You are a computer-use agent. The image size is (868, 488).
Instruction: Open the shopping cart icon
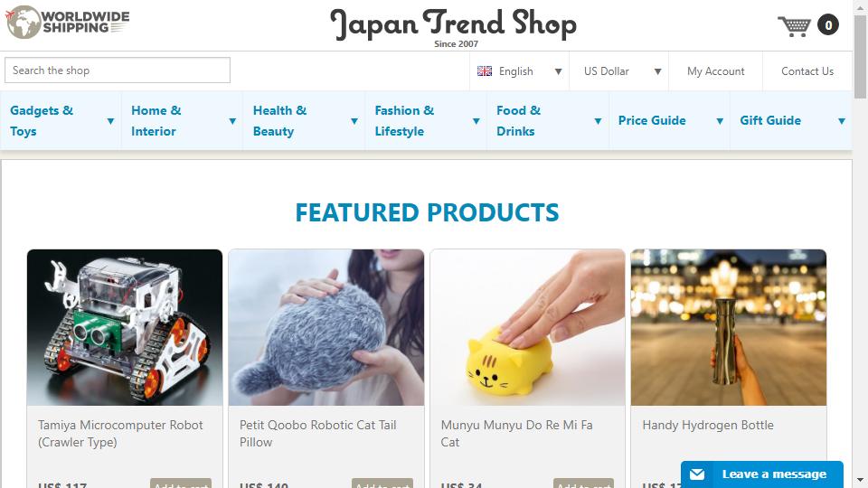point(795,25)
